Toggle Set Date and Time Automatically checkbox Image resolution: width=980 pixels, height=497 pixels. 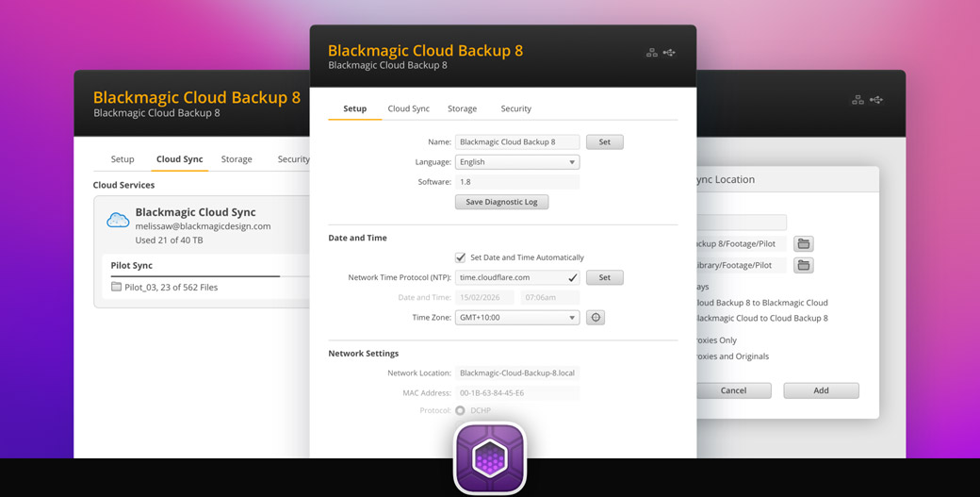tap(461, 257)
